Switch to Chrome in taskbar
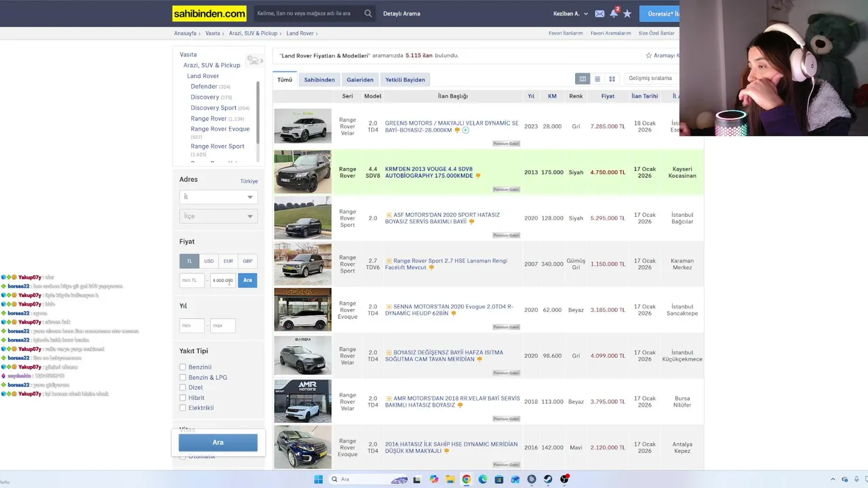Screen dimensions: 868x488 [467, 479]
